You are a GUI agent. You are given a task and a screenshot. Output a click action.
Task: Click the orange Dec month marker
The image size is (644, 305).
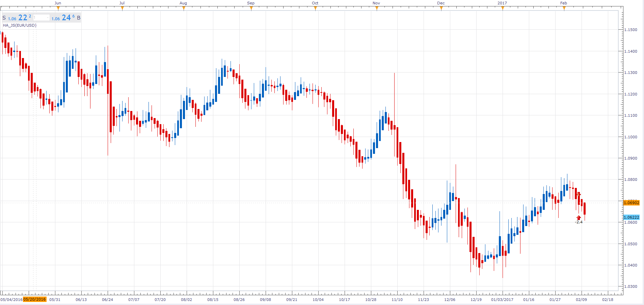click(441, 8)
